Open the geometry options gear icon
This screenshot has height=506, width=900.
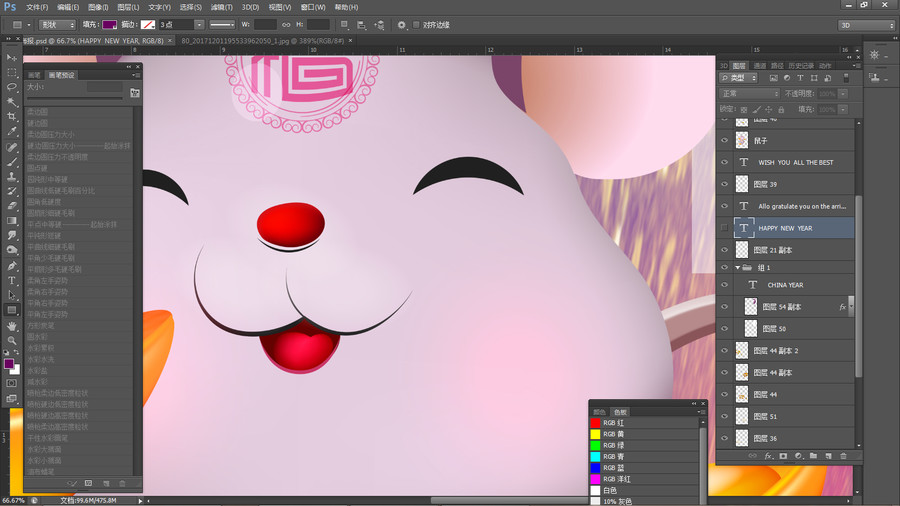pos(402,25)
